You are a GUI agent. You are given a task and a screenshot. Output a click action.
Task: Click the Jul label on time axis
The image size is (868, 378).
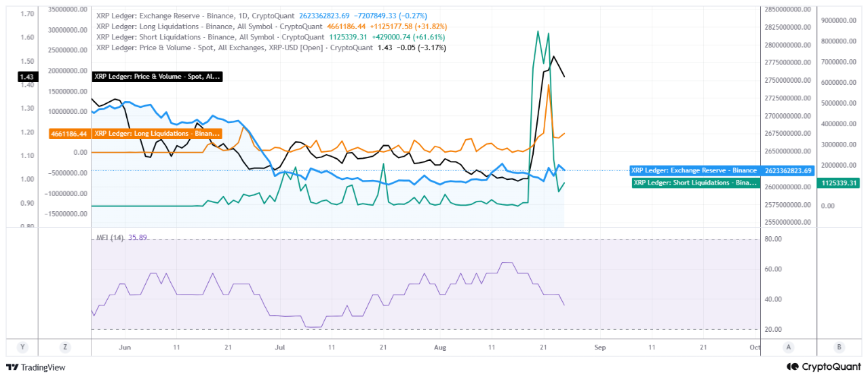coord(280,347)
